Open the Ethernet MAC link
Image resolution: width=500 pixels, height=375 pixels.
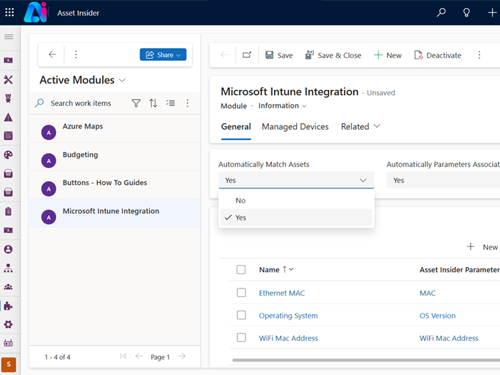282,293
